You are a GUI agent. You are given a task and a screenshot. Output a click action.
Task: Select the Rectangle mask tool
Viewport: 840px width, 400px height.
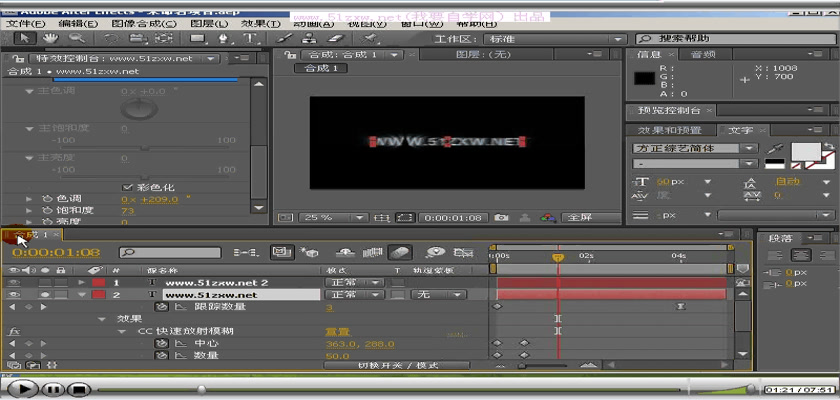(x=198, y=39)
